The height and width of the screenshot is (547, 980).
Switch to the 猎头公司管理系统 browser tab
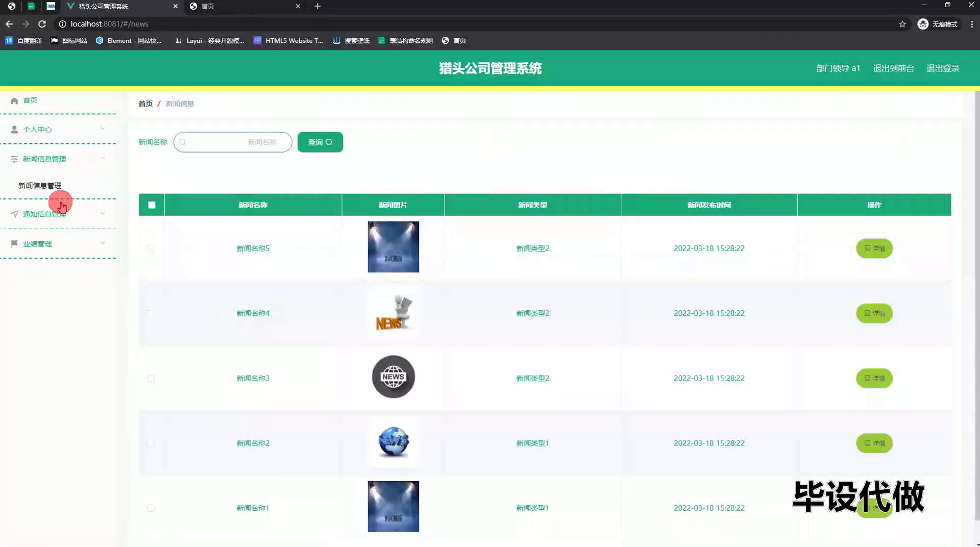[x=121, y=6]
